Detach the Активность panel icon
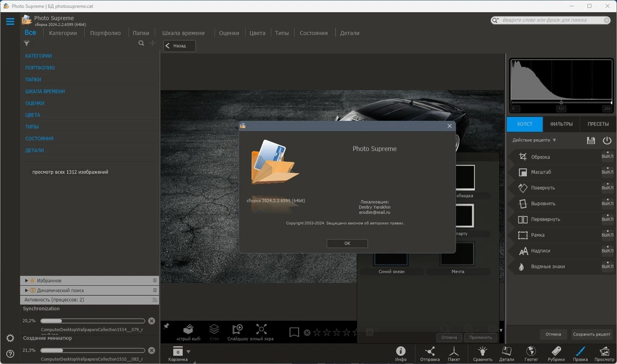This screenshot has height=364, width=617. click(155, 300)
